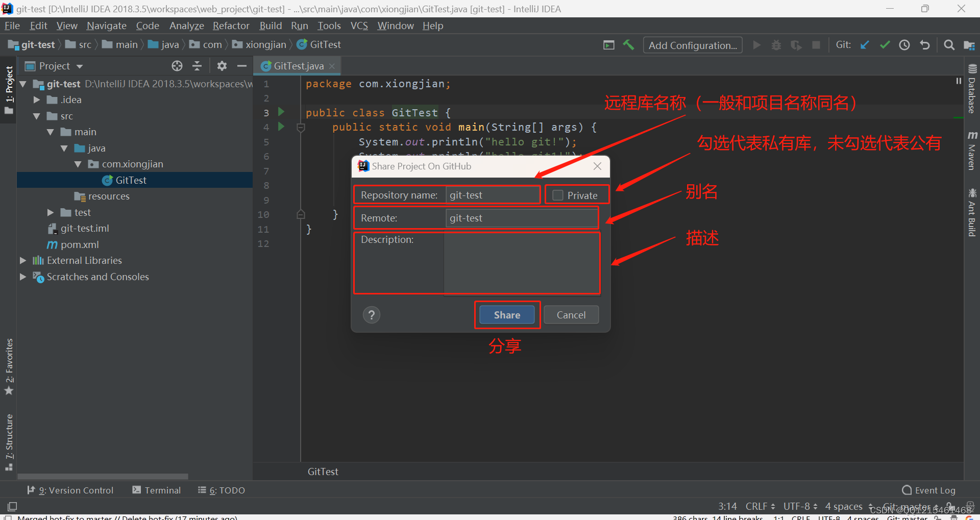This screenshot has width=980, height=520.
Task: Open the Refactor menu
Action: click(231, 26)
